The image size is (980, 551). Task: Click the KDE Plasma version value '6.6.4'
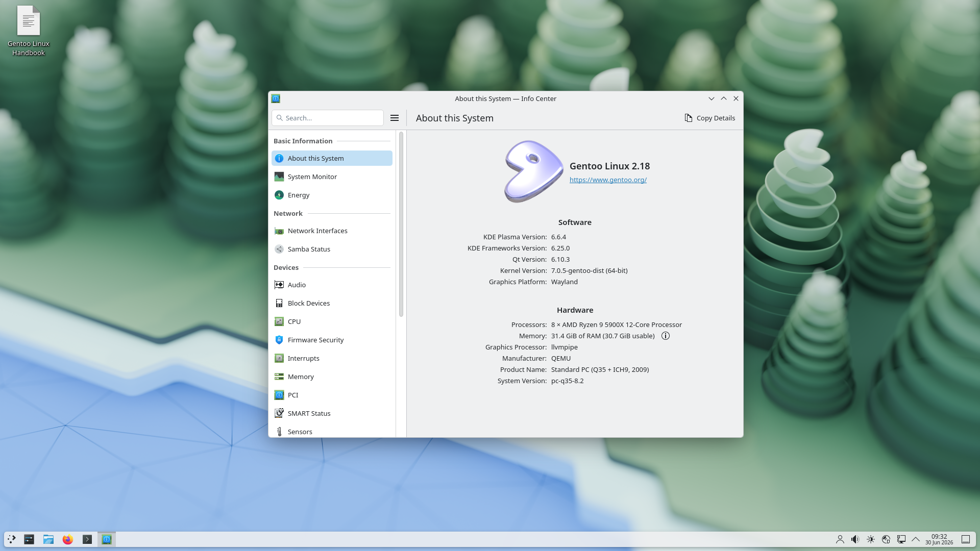point(558,237)
